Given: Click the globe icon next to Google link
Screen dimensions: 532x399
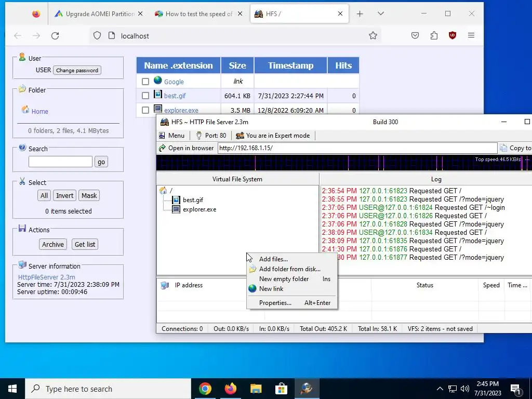Looking at the screenshot, I should click(x=158, y=81).
